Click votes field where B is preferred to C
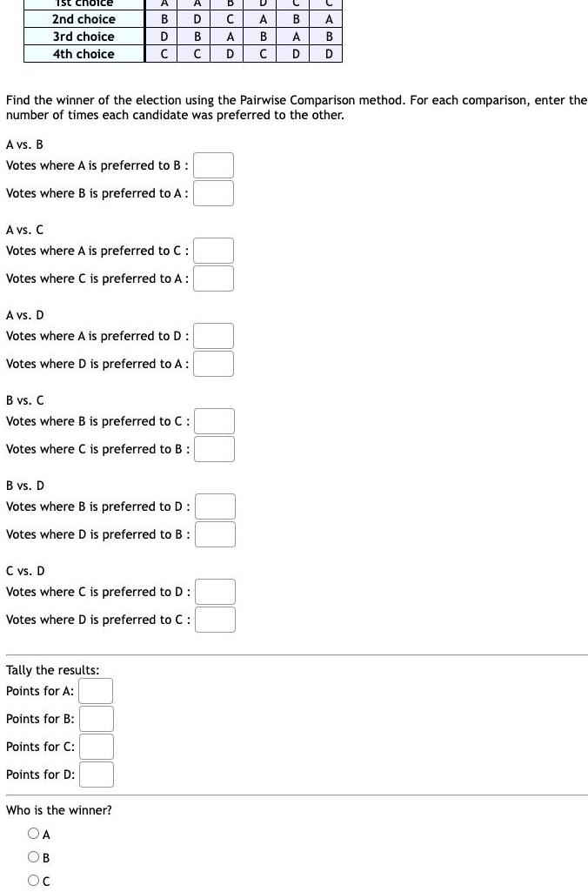The image size is (588, 892). [x=215, y=420]
